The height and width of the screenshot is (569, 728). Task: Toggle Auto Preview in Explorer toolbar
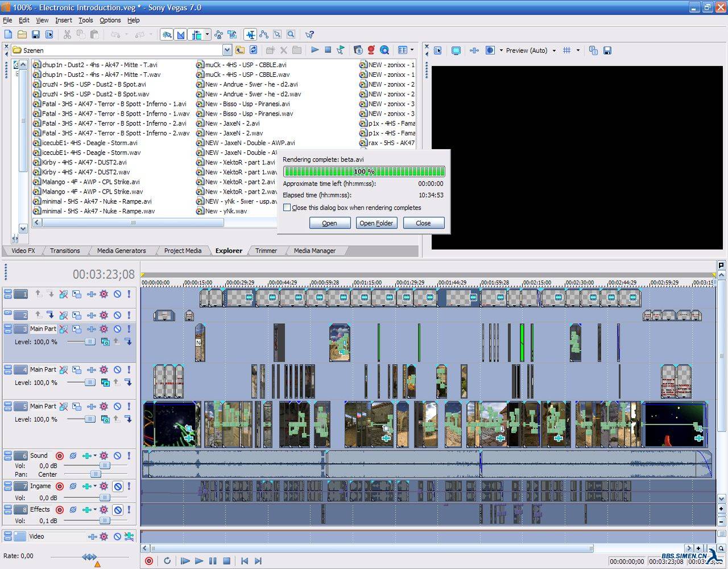coord(340,50)
